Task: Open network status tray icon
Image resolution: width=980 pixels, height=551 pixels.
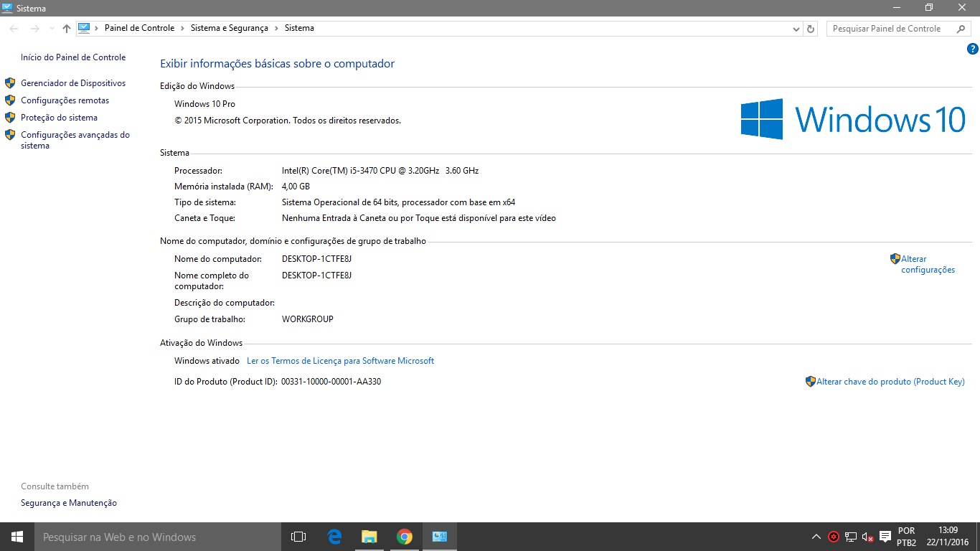Action: (x=851, y=537)
